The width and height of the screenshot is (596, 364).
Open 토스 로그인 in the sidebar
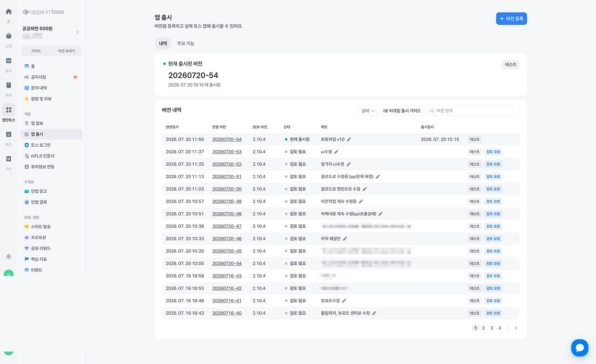click(x=51, y=145)
